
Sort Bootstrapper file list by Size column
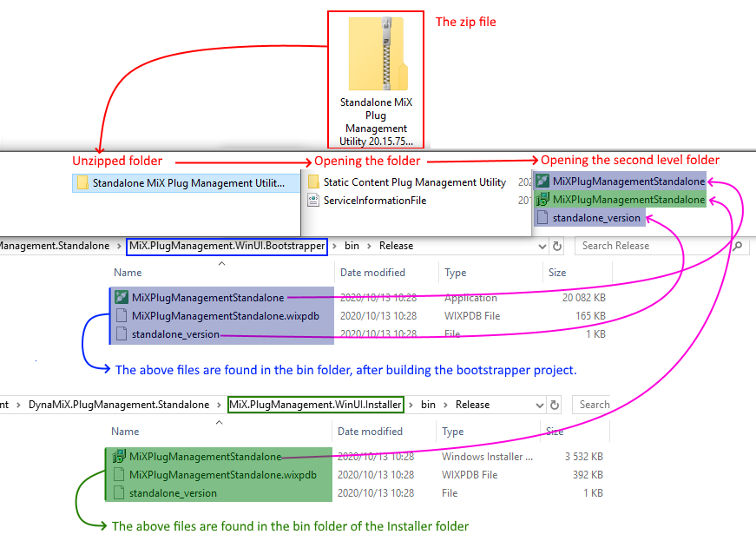557,273
